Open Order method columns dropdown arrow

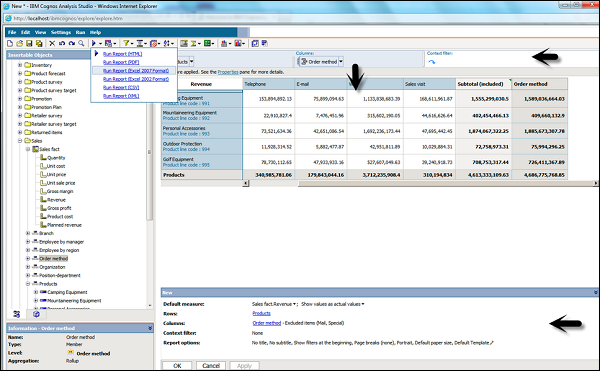click(341, 62)
